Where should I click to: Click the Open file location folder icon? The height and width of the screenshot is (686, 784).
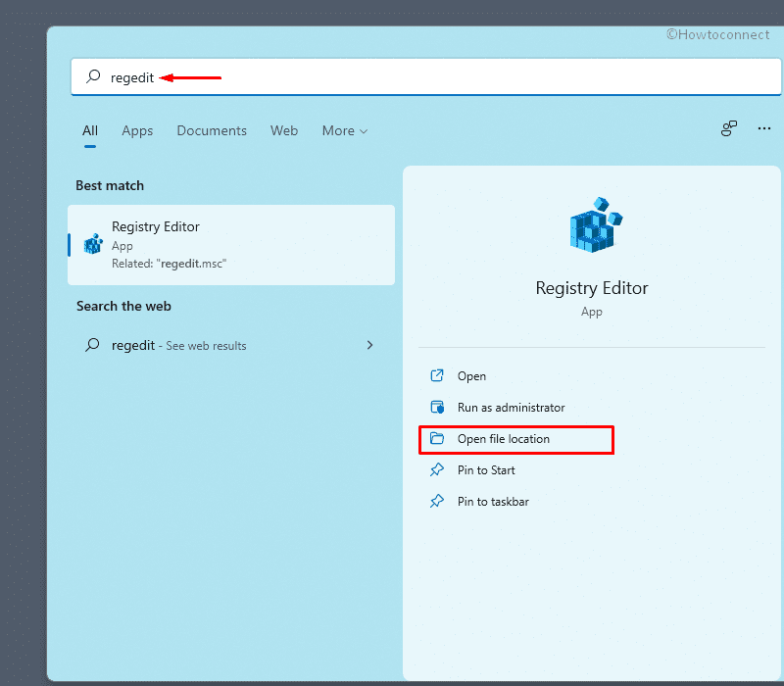(437, 438)
